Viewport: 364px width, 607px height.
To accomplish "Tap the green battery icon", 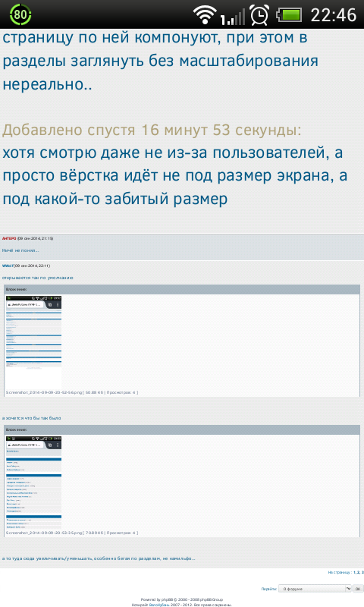I will (289, 15).
